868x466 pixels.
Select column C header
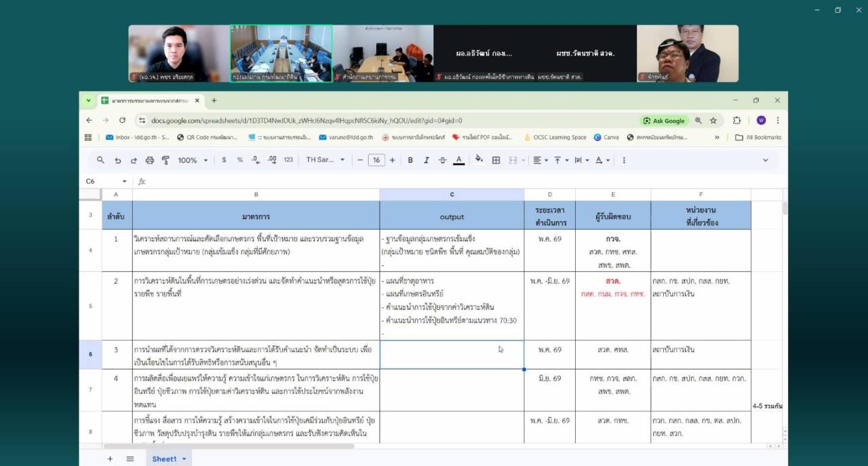(452, 195)
